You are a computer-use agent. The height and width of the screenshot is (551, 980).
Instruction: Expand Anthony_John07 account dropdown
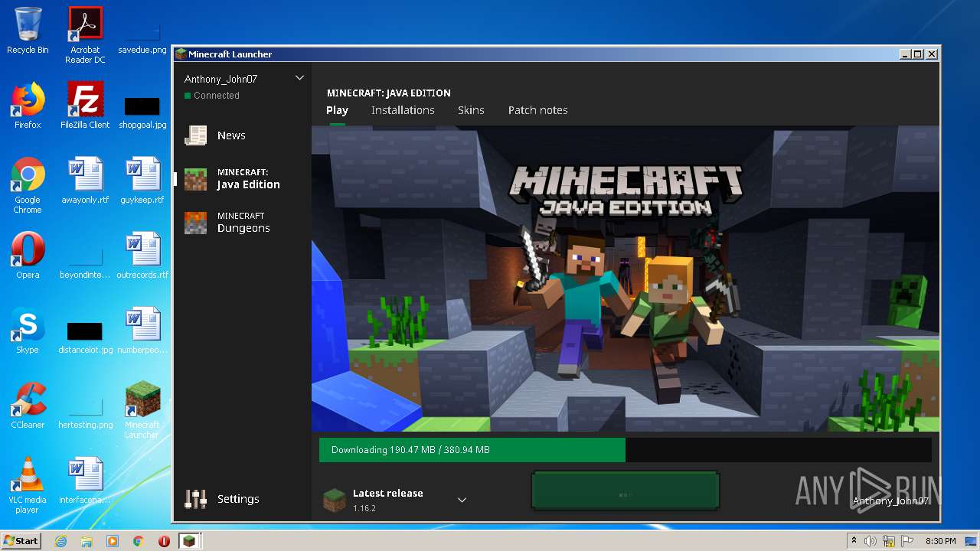[299, 78]
